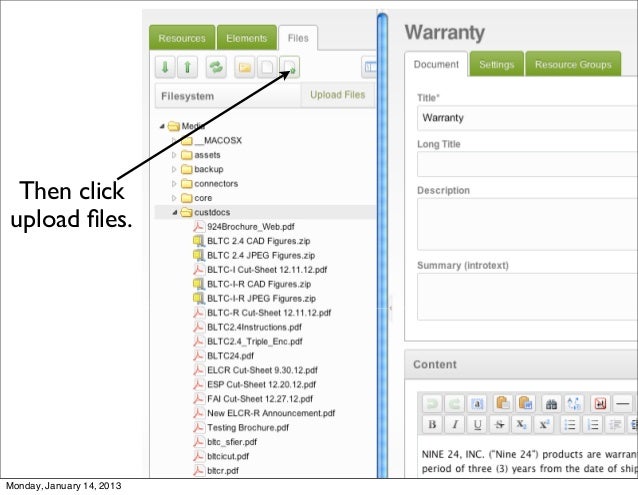Select the Files tab

tap(298, 38)
